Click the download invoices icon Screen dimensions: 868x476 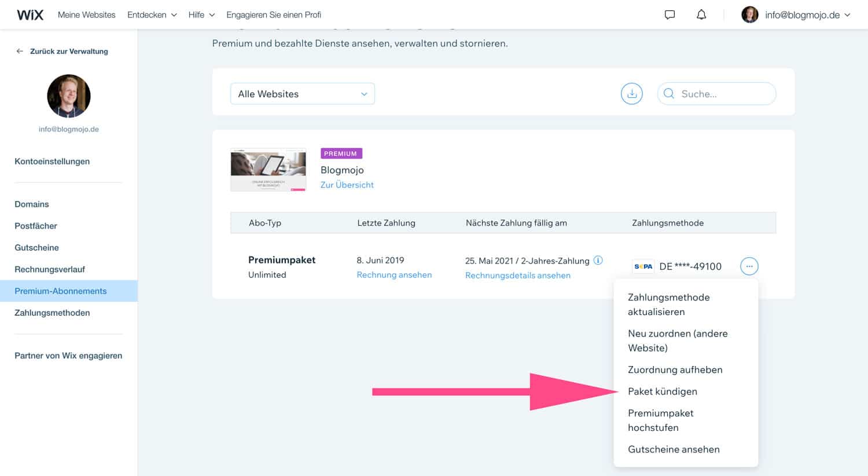[x=632, y=94]
